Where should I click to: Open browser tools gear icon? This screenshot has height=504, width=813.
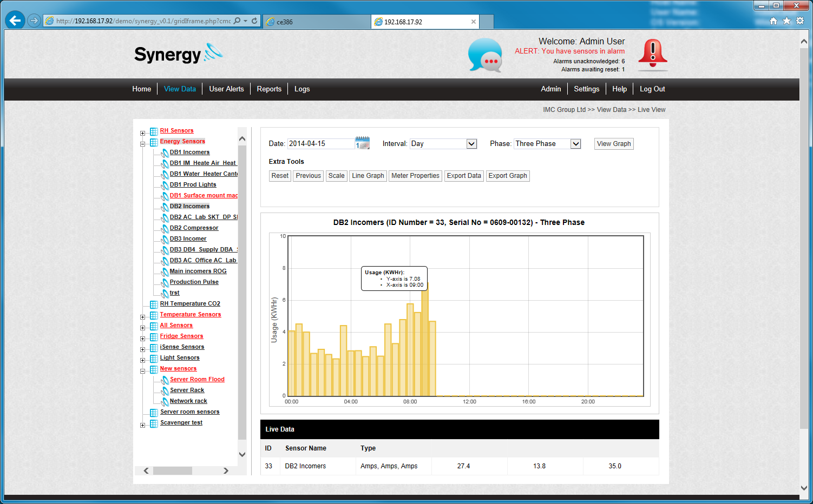[800, 21]
